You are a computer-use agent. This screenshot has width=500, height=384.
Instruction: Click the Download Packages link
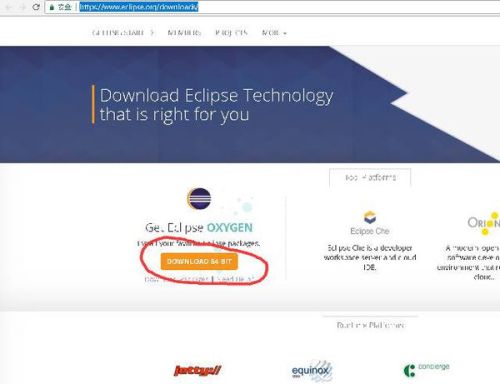tap(177, 279)
